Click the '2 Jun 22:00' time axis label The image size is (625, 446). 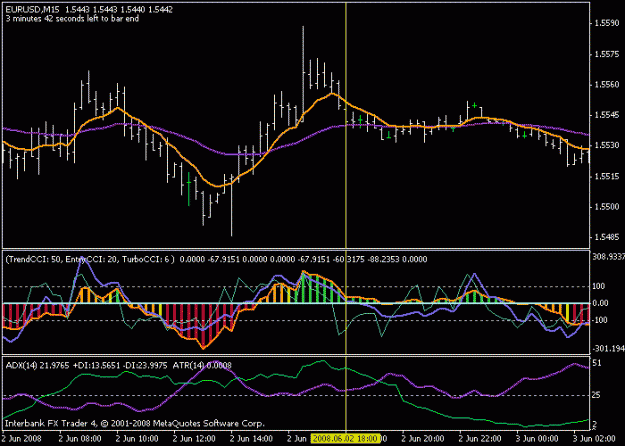[480, 439]
